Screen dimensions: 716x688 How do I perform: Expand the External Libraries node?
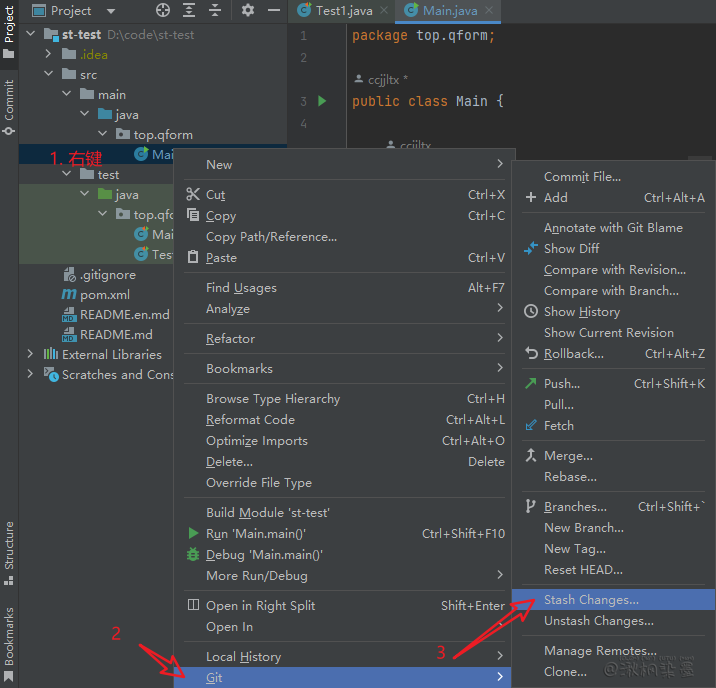(x=31, y=354)
